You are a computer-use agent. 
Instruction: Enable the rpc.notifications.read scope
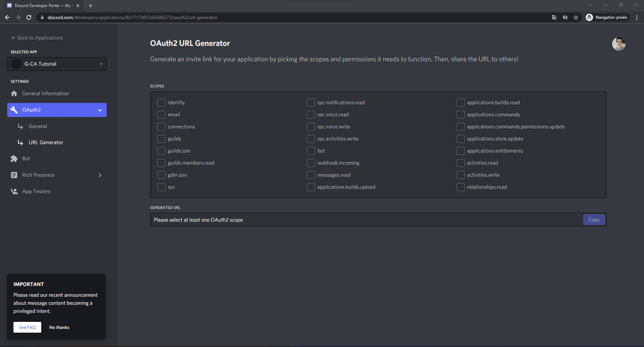point(311,103)
